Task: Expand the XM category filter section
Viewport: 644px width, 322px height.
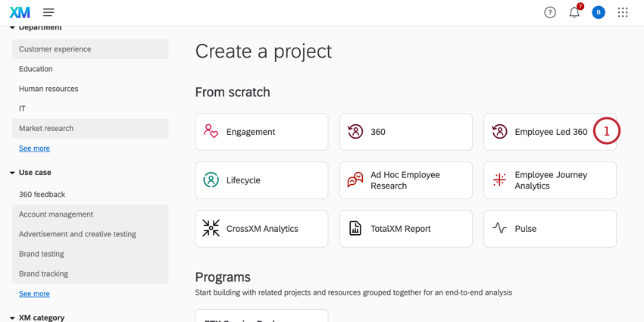Action: pyautogui.click(x=12, y=317)
